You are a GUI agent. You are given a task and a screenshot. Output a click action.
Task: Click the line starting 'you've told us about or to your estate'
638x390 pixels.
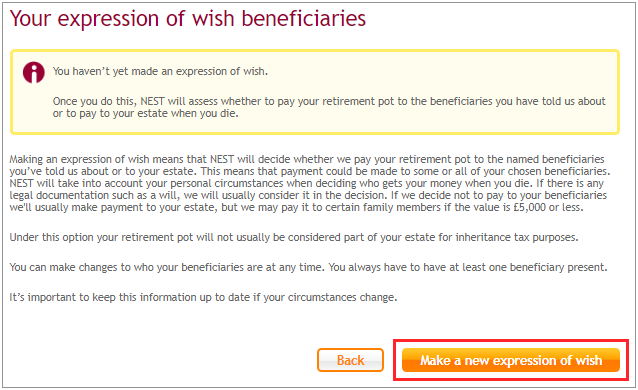(x=310, y=171)
